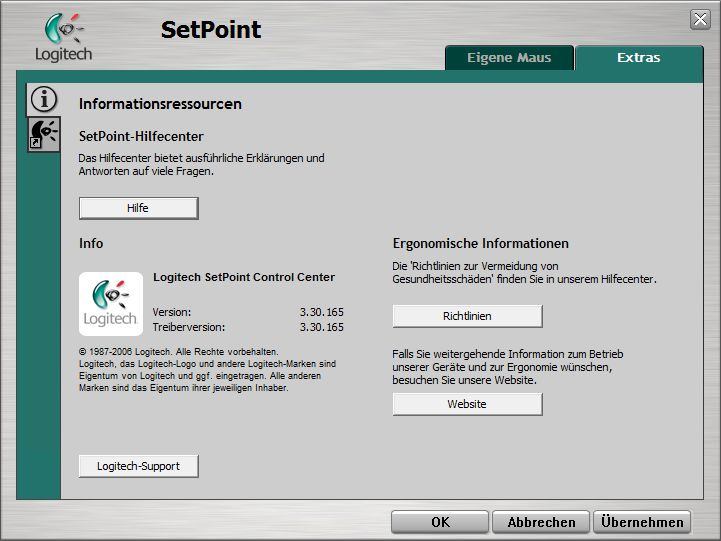721x541 pixels.
Task: Click the Logitech logo in the header
Action: click(x=63, y=37)
